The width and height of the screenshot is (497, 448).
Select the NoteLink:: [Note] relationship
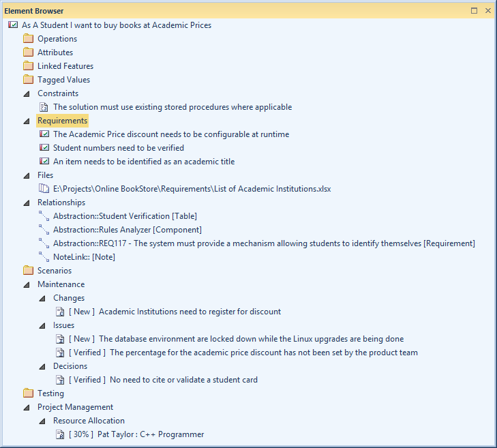(84, 257)
